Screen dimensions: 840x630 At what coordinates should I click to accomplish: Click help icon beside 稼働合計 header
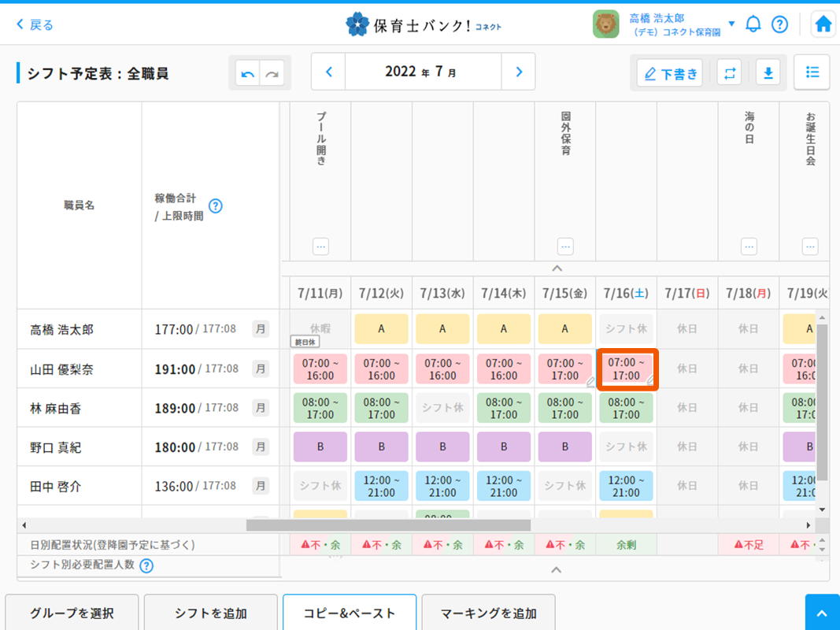(x=215, y=206)
